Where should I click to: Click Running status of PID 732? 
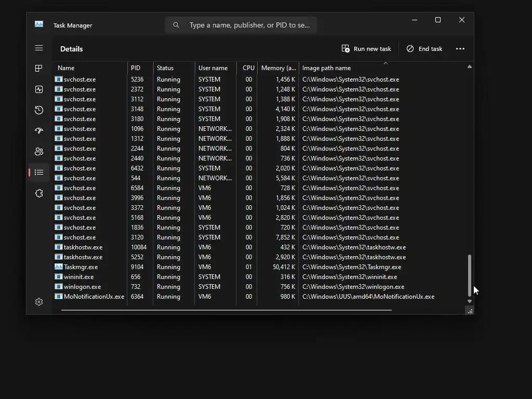(x=169, y=287)
